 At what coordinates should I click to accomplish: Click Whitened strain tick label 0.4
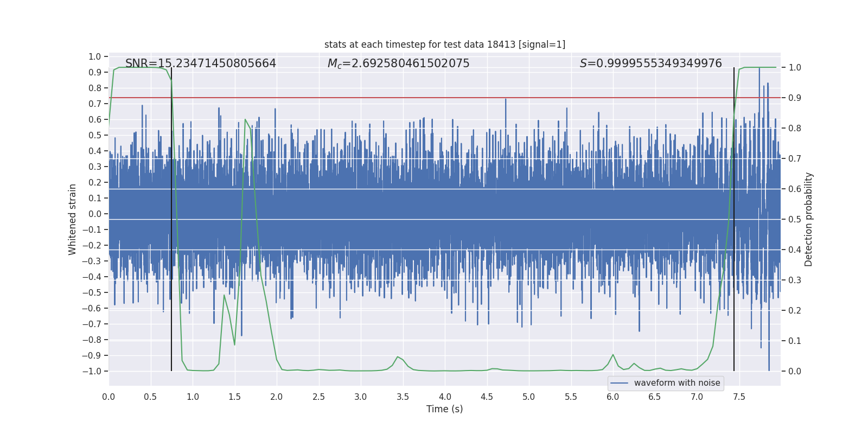[95, 151]
